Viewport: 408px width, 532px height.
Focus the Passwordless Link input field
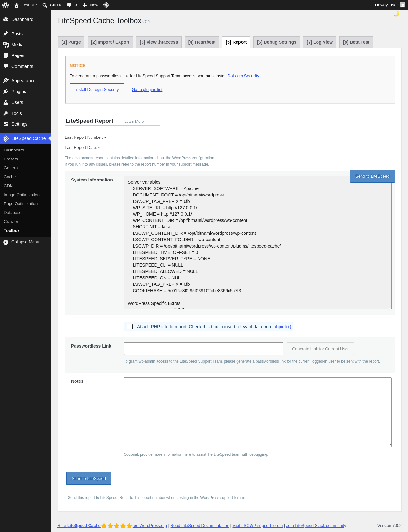pos(204,349)
